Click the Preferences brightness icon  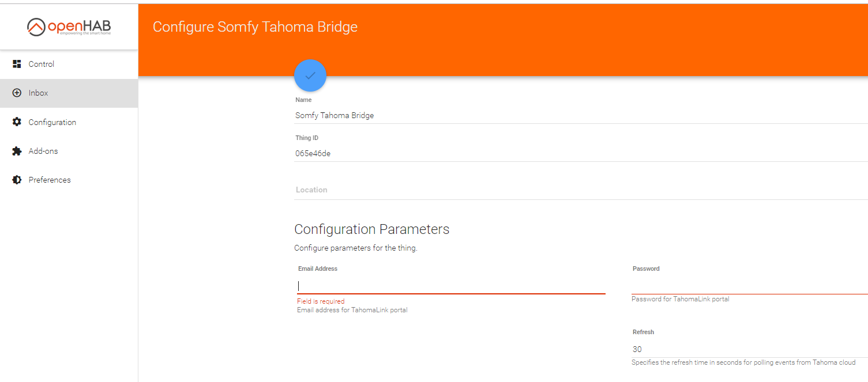[x=17, y=180]
